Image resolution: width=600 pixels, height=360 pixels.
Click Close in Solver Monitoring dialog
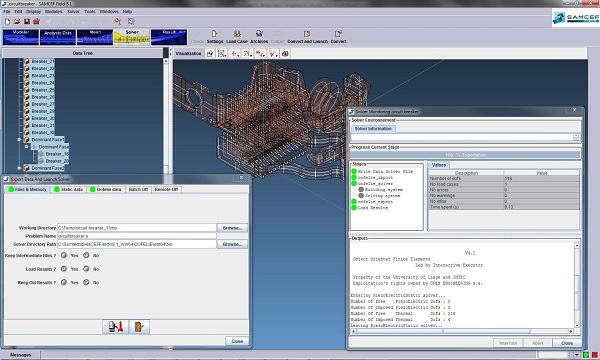[567, 343]
